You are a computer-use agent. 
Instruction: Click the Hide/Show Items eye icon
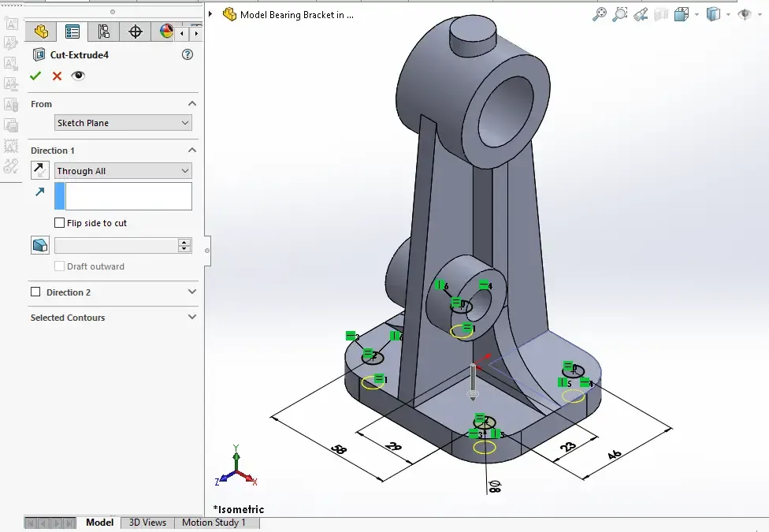click(x=745, y=14)
